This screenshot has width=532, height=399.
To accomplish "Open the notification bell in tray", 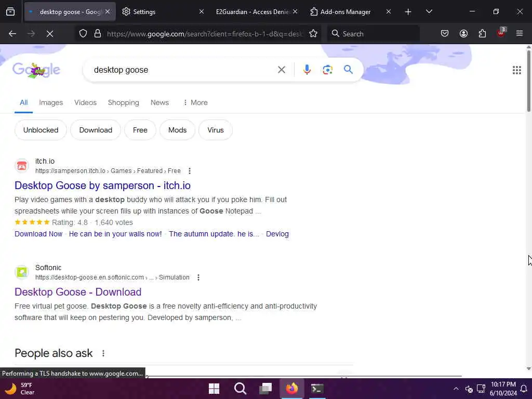I will pyautogui.click(x=524, y=389).
